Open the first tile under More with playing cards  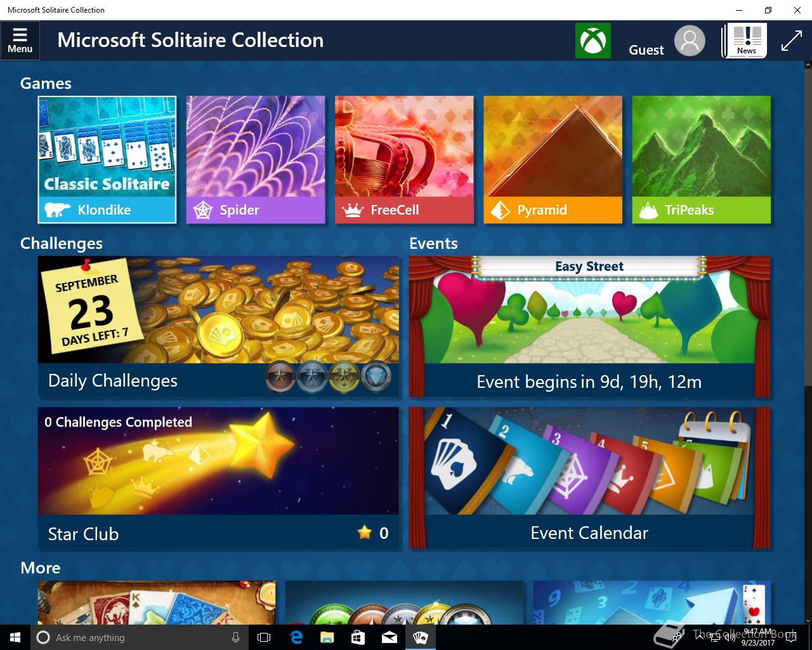click(157, 602)
